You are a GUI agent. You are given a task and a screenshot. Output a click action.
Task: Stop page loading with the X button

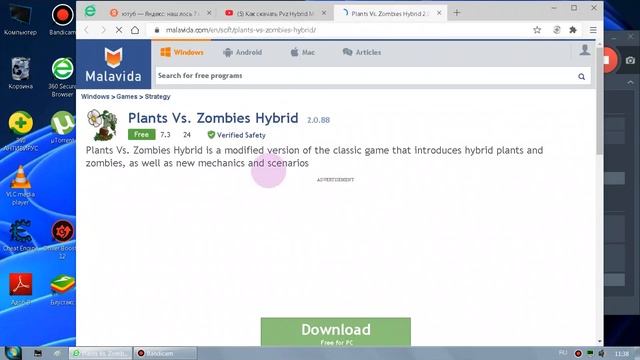pos(119,30)
